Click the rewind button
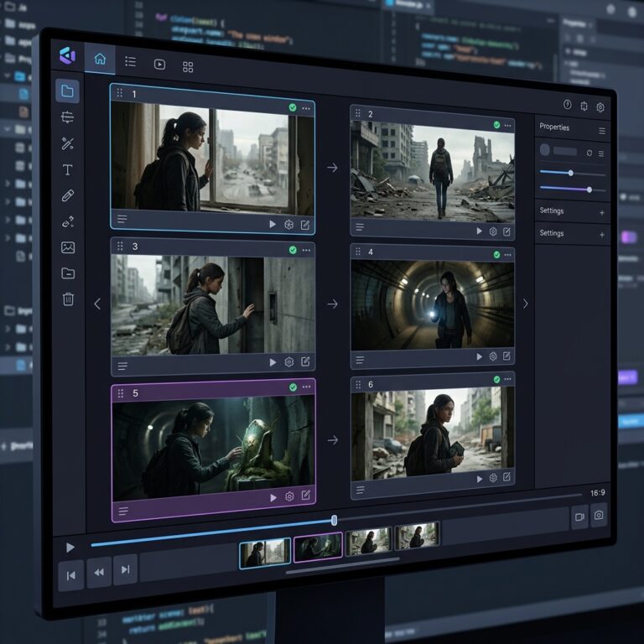Screen dimensions: 644x644 [99, 572]
